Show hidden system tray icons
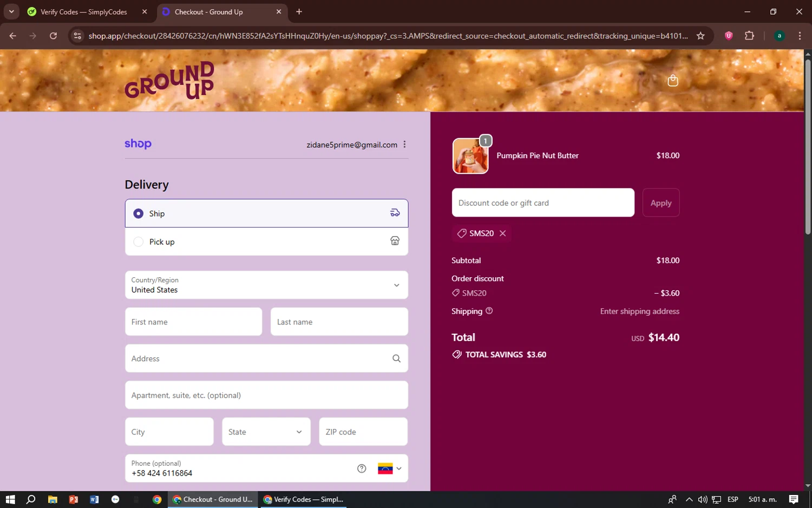The height and width of the screenshot is (508, 812). click(x=689, y=499)
